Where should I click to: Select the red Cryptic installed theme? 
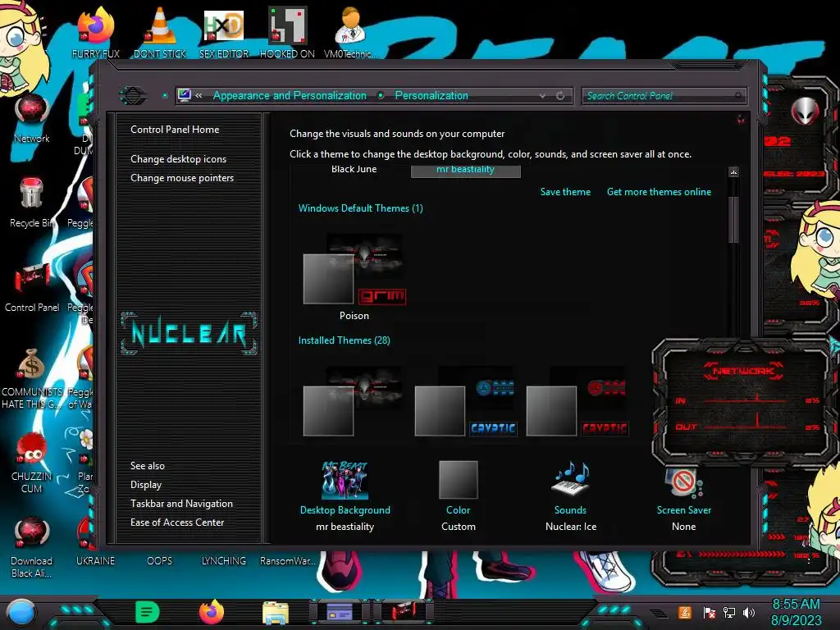coord(577,402)
